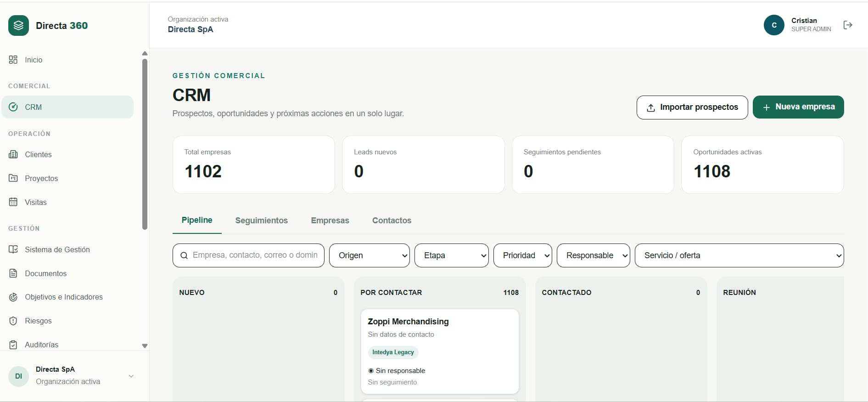Open the Servicio / oferta dropdown

[739, 255]
